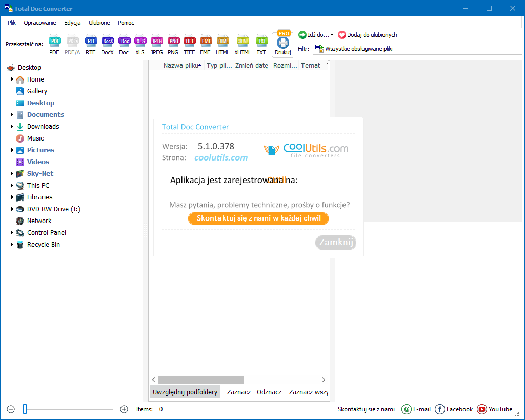The height and width of the screenshot is (420, 525).
Task: Zoom in with plus icon
Action: 124,409
